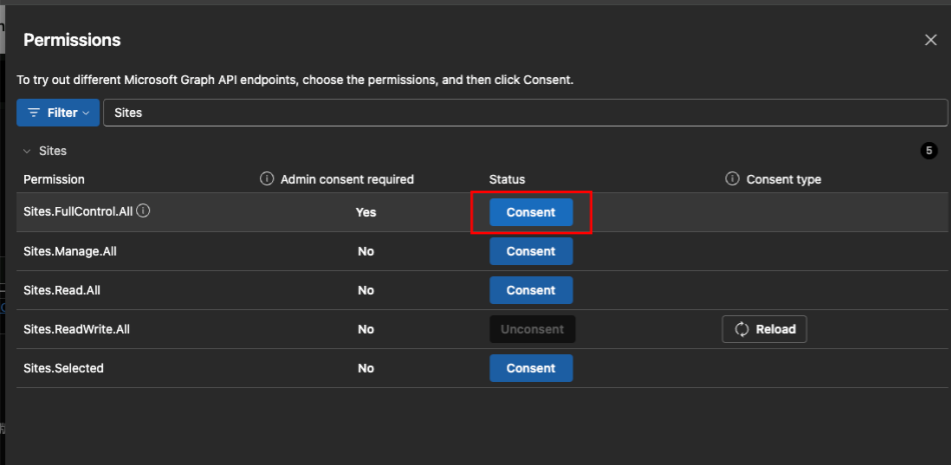951x465 pixels.
Task: Click Consent for Sites.Selected
Action: (x=531, y=368)
